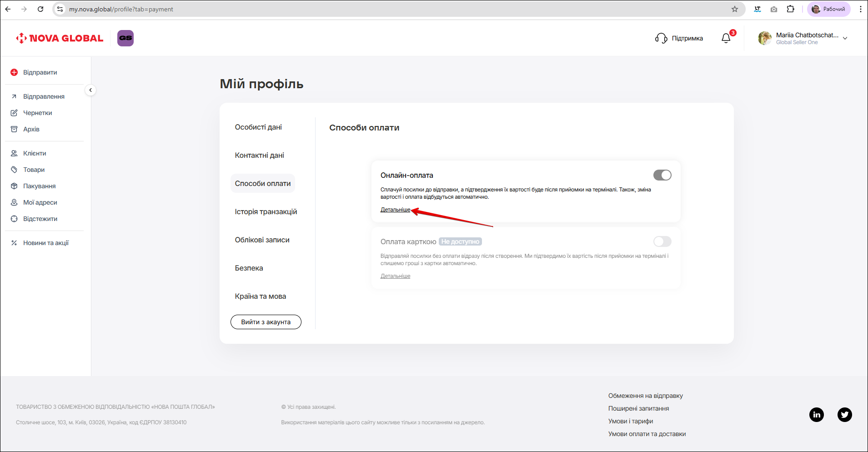Click the Новини та акції percent icon
The image size is (868, 452).
pos(14,243)
